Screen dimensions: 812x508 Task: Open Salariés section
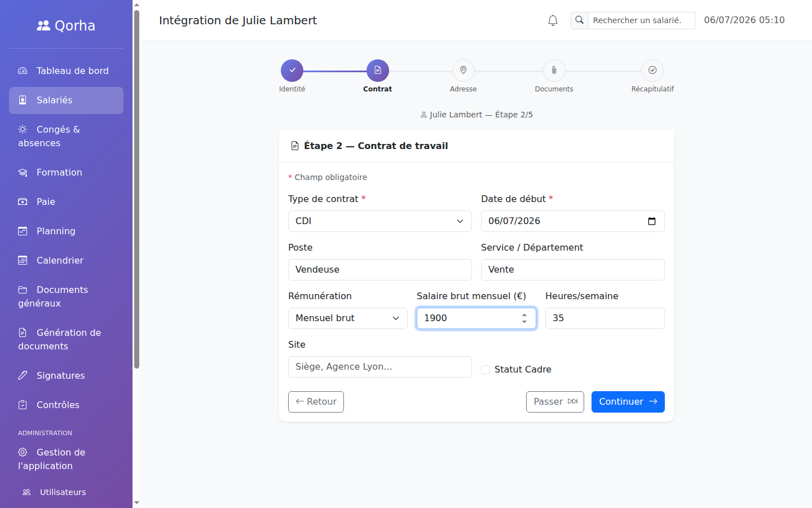coord(66,100)
